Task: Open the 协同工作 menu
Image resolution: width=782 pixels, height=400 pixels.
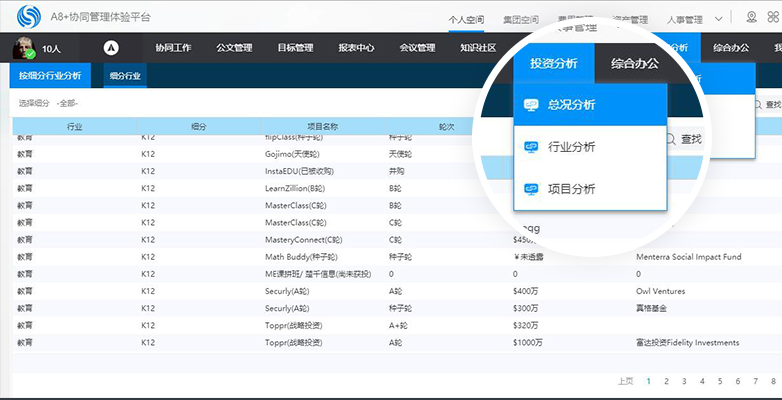Action: click(x=173, y=48)
